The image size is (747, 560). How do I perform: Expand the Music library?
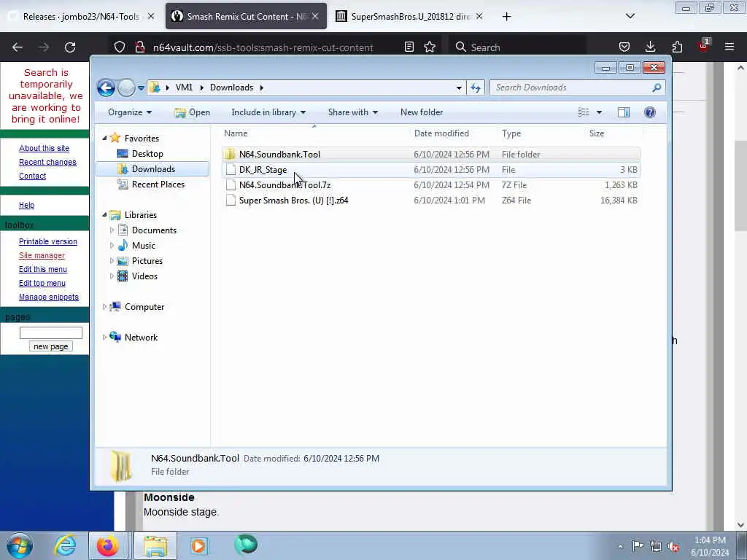112,246
